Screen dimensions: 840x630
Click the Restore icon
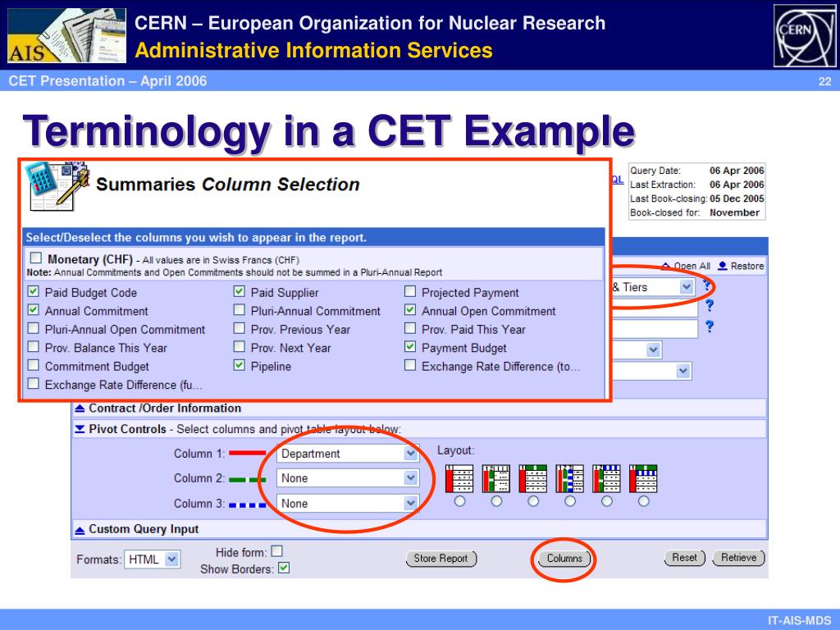[x=722, y=266]
